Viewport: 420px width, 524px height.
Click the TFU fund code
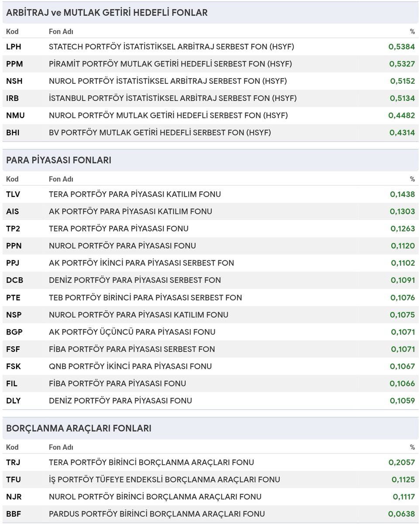click(14, 480)
